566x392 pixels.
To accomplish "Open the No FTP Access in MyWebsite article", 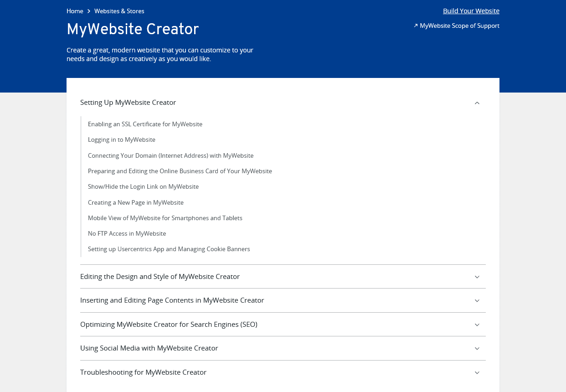I will click(x=127, y=233).
